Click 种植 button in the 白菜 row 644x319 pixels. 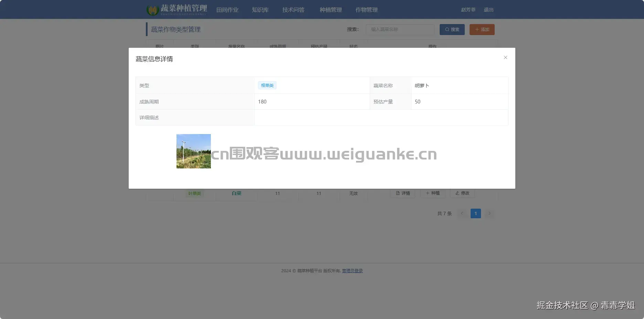tap(432, 193)
